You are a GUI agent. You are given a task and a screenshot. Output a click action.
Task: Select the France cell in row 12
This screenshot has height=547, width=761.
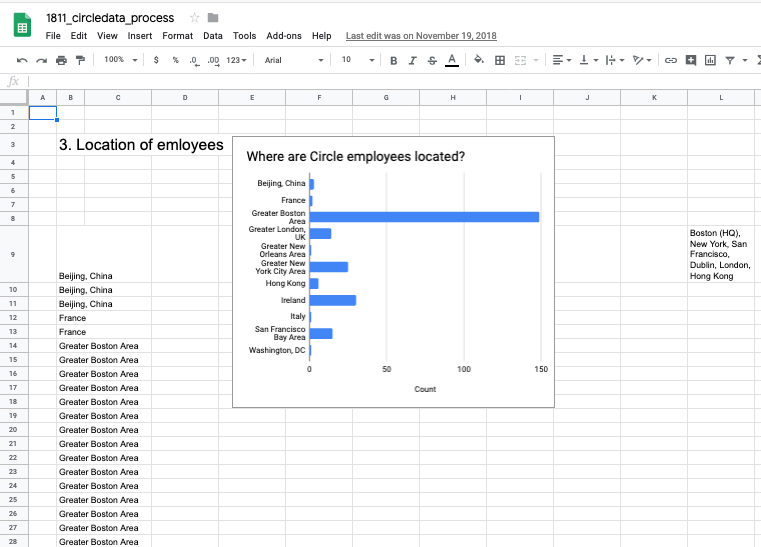[72, 318]
